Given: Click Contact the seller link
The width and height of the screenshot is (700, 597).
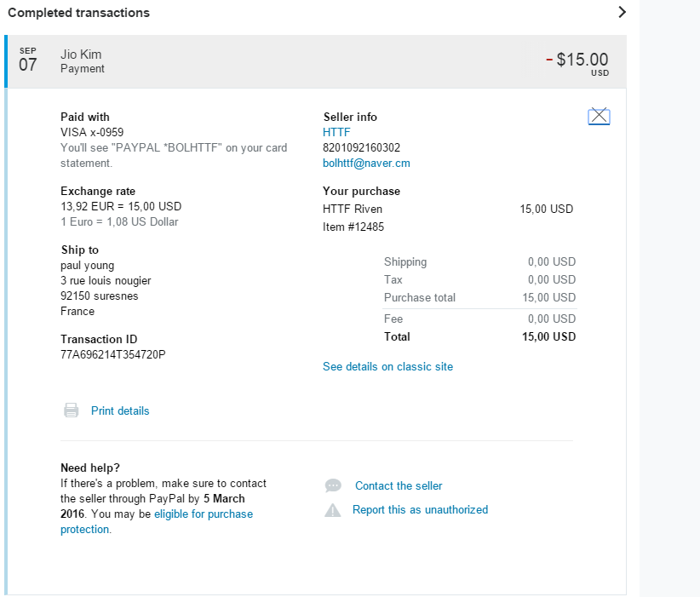Looking at the screenshot, I should tap(399, 485).
